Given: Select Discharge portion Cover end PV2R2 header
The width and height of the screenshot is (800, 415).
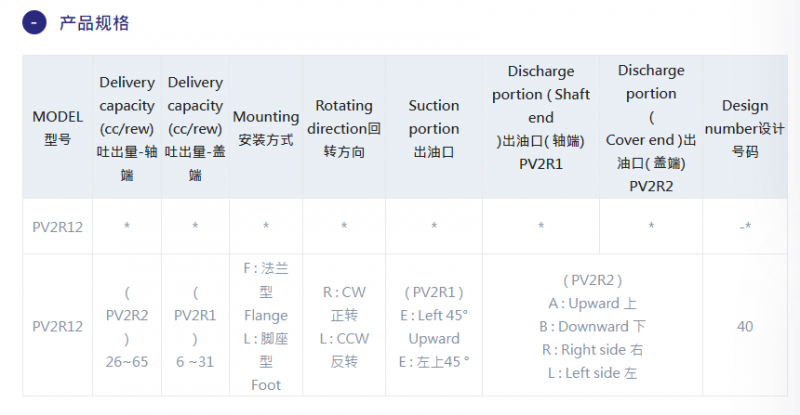Looking at the screenshot, I should pos(651,128).
